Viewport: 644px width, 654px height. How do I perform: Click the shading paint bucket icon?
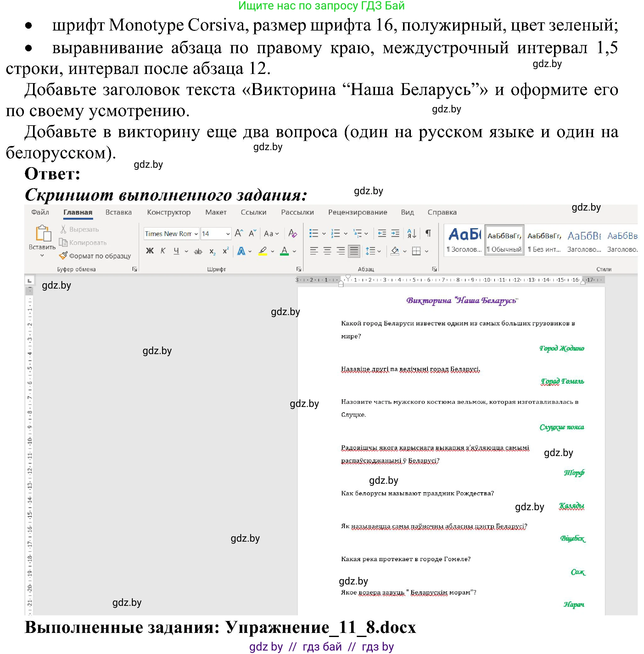coord(395,251)
